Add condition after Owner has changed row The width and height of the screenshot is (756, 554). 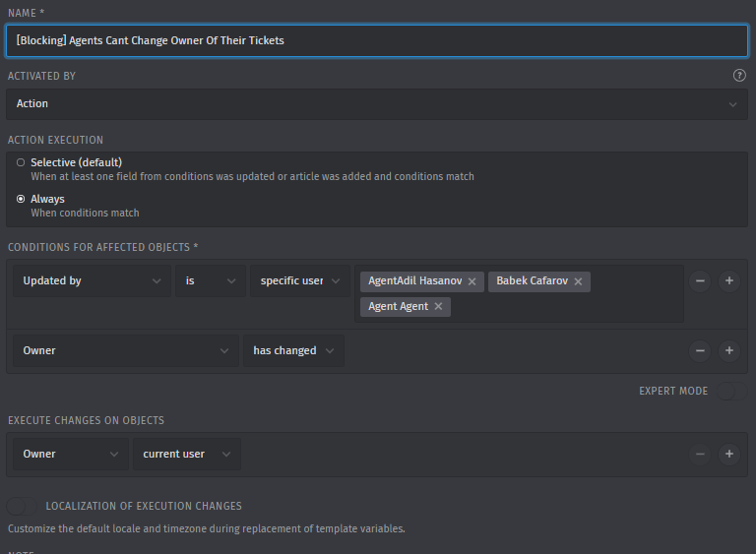[729, 350]
